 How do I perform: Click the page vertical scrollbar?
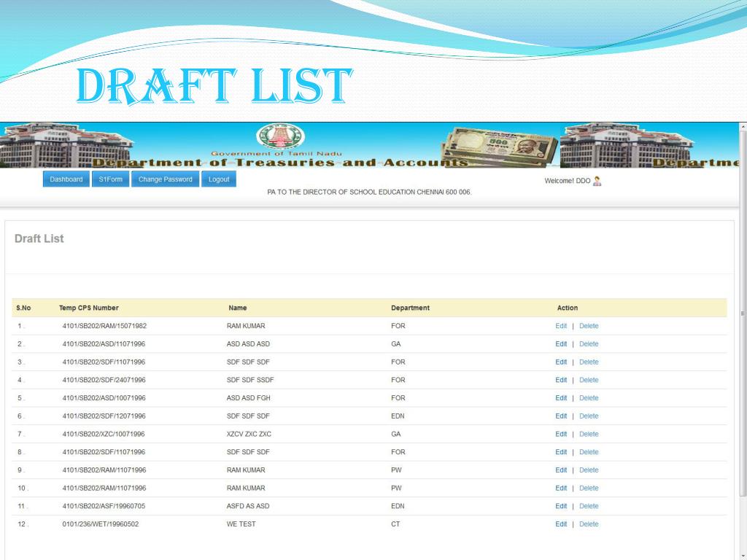tap(743, 314)
